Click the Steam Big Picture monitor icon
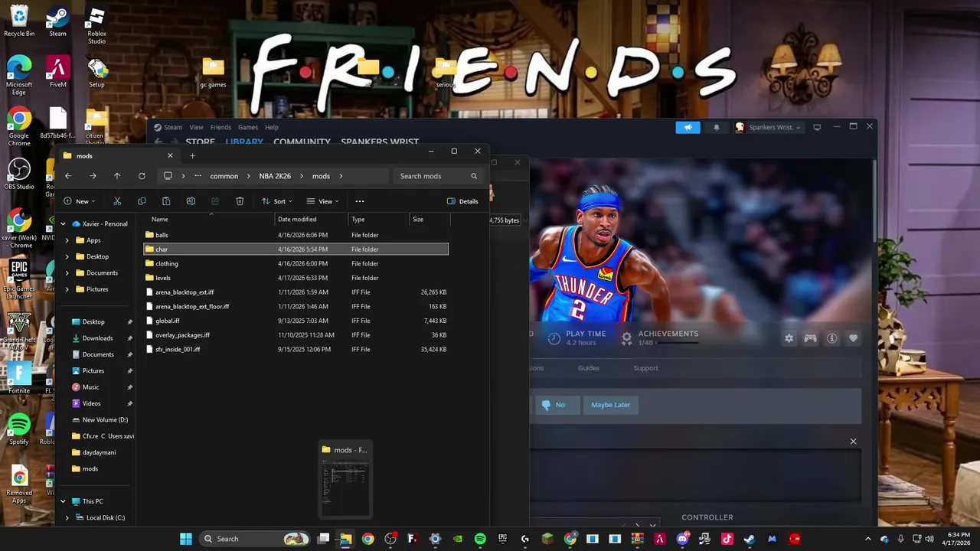 point(817,127)
